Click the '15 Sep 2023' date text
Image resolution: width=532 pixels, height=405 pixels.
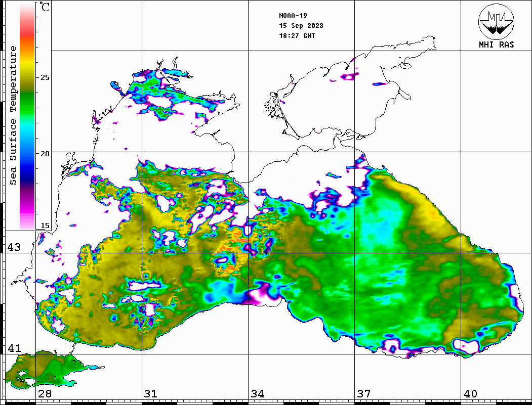[x=301, y=26]
